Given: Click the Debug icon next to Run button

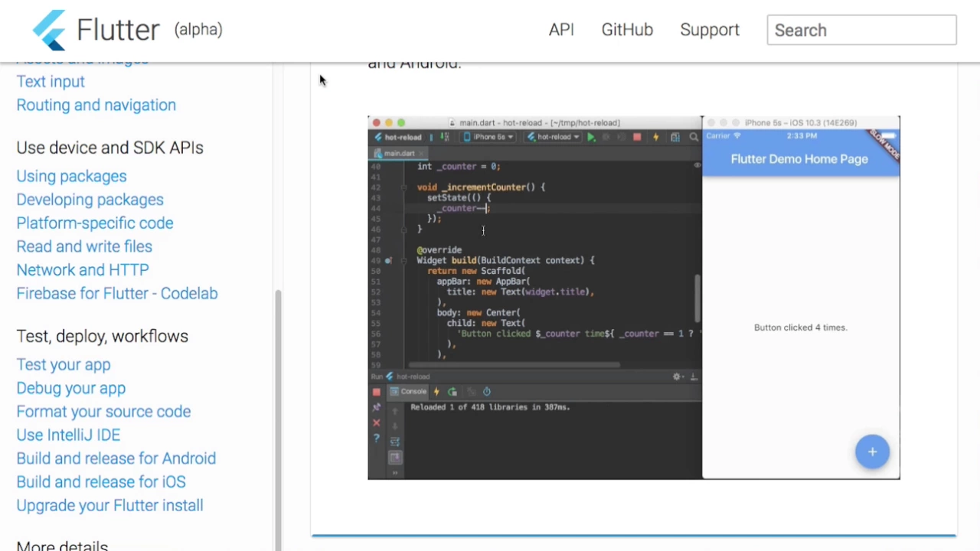Looking at the screenshot, I should pyautogui.click(x=606, y=137).
